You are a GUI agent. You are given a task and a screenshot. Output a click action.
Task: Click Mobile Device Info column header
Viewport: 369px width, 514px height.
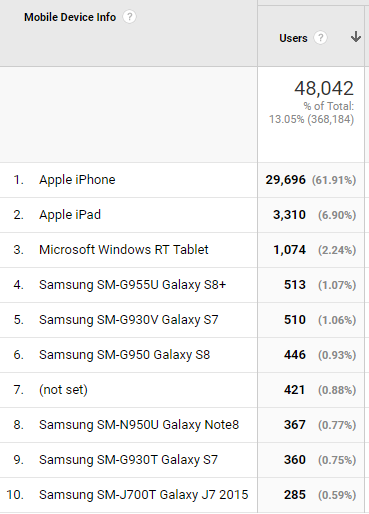tap(70, 17)
